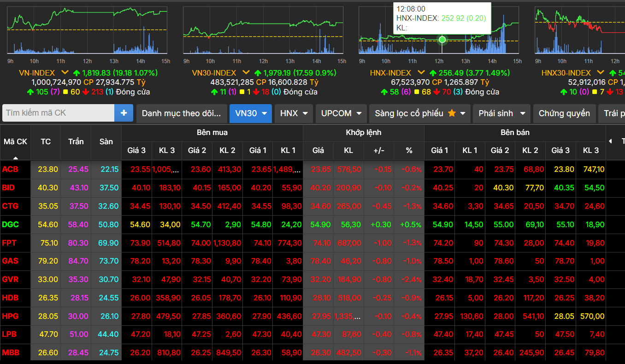This screenshot has height=364, width=625.
Task: Select the DGC stock symbol
Action: pyautogui.click(x=10, y=224)
